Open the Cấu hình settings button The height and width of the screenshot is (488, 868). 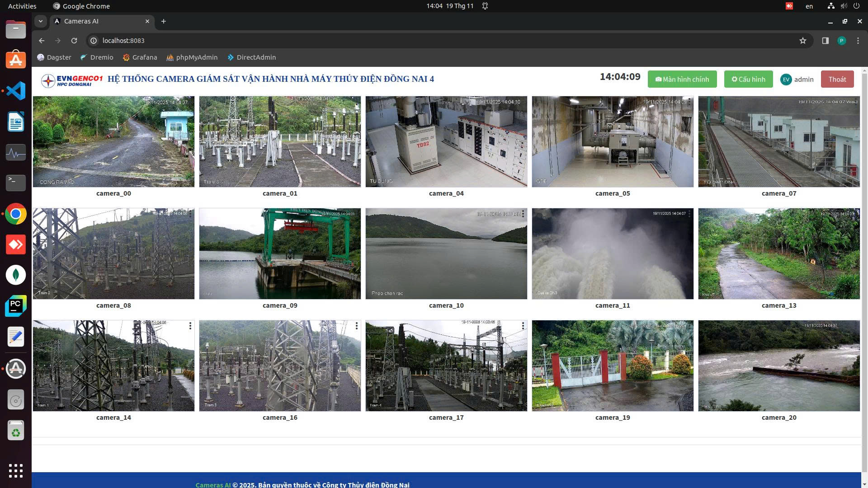pyautogui.click(x=748, y=80)
